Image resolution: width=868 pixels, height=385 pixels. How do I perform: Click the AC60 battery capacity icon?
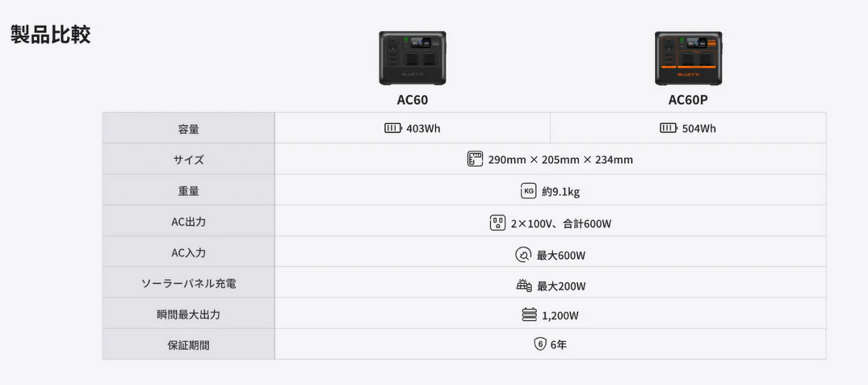393,128
